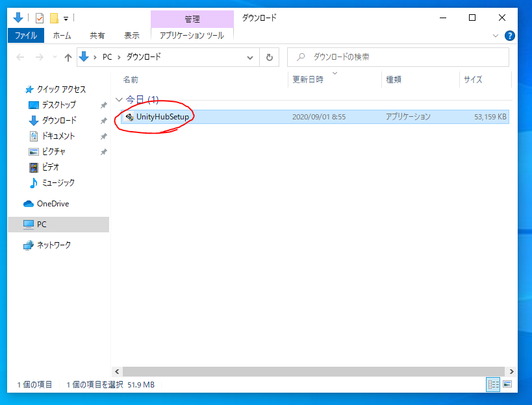Sort by the 名前 column header

(x=131, y=80)
